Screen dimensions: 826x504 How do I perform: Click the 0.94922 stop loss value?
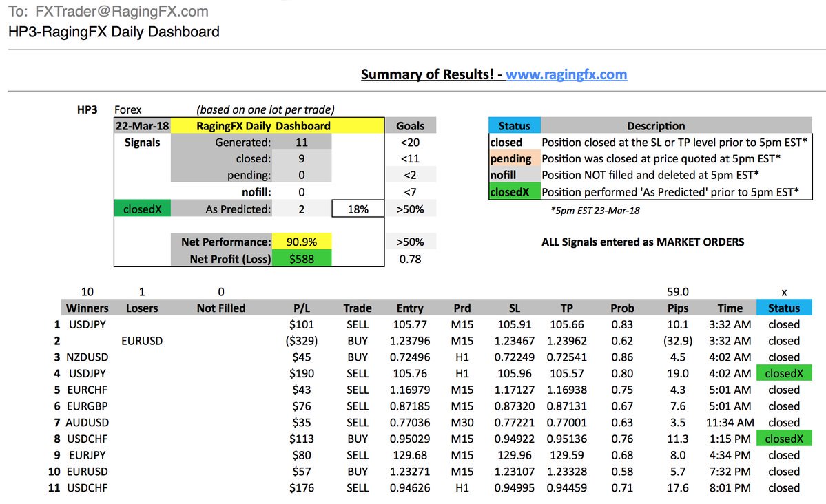click(x=514, y=439)
